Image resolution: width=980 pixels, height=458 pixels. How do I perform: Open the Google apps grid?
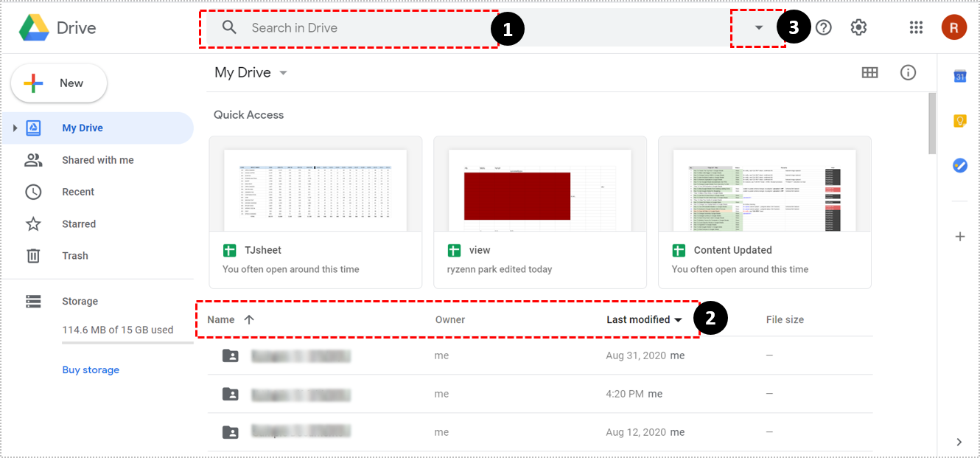click(916, 27)
